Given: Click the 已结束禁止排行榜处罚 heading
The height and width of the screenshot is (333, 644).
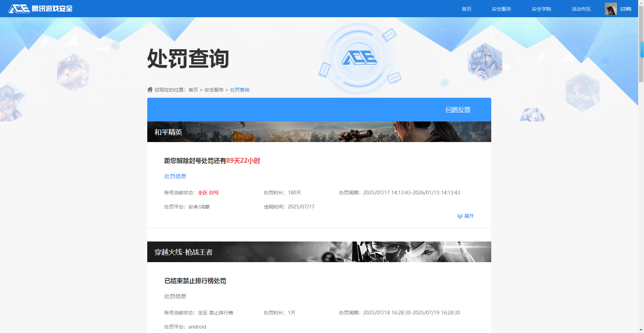Looking at the screenshot, I should tap(195, 281).
